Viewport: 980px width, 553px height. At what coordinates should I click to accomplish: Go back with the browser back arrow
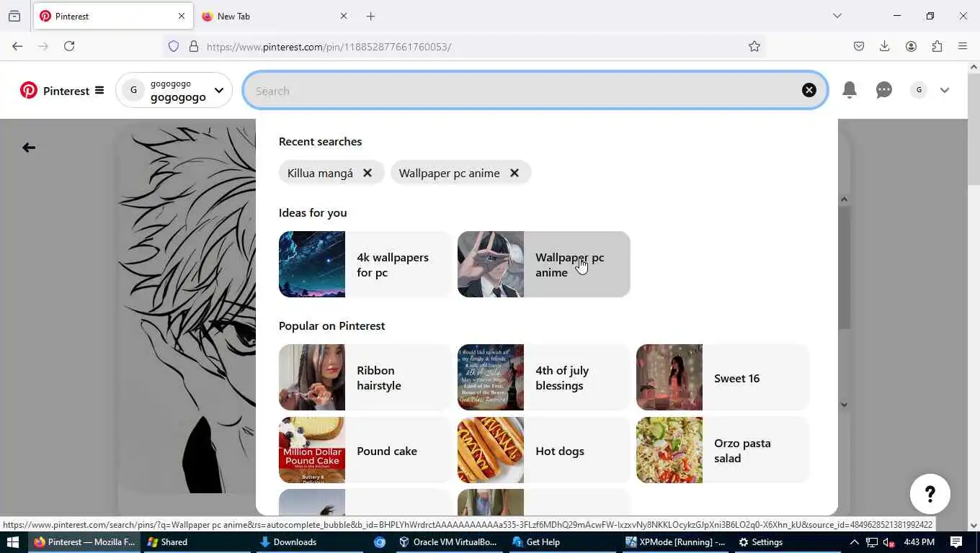tap(17, 46)
